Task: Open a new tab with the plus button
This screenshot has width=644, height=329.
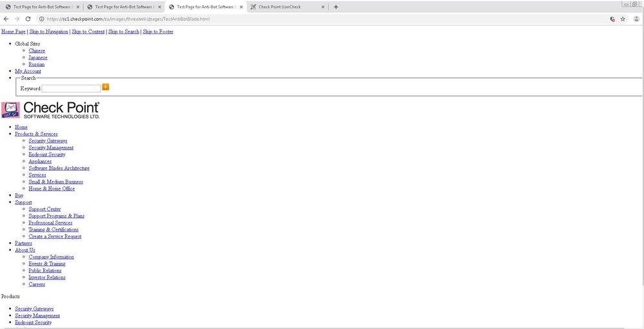Action: coord(336,7)
